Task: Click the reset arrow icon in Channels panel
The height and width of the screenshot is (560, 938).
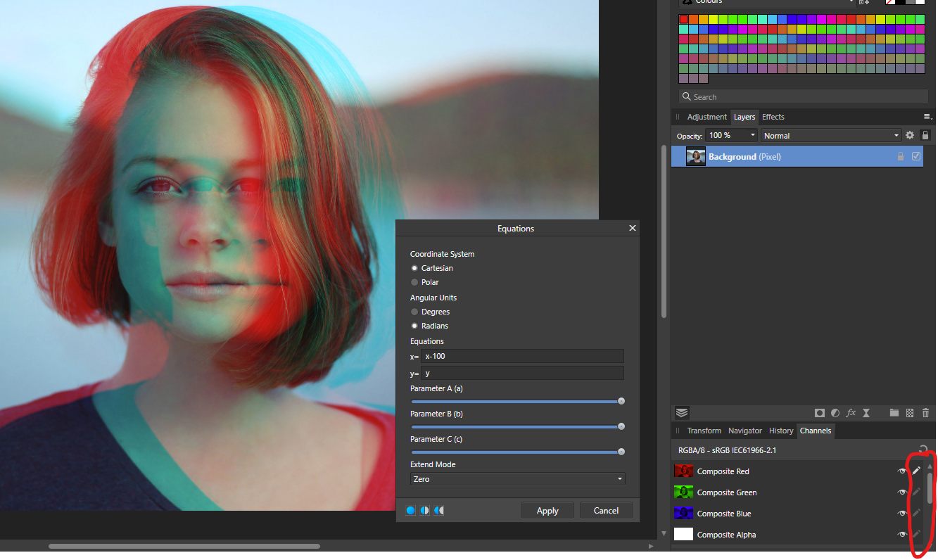Action: tap(923, 450)
